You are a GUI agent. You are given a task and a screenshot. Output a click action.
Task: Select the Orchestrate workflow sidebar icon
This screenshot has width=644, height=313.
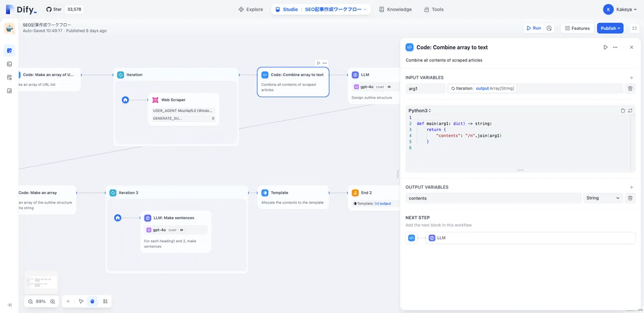[9, 51]
